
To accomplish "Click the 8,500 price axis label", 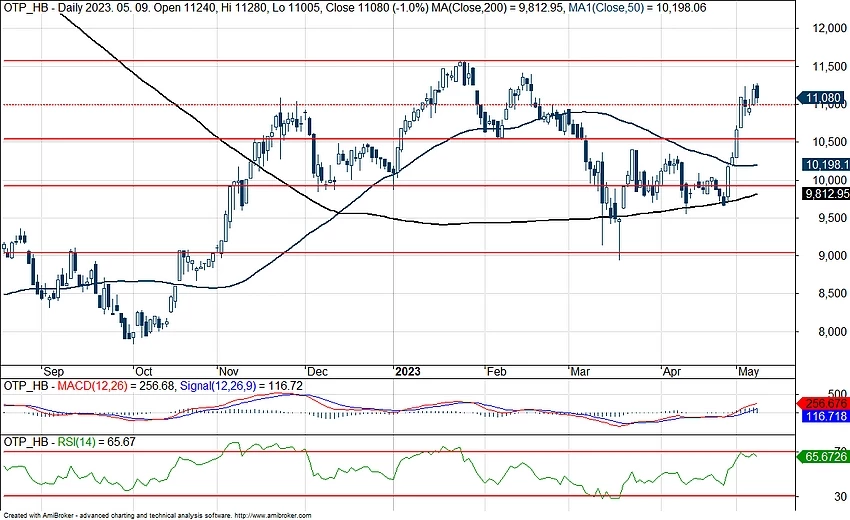I will pos(832,294).
